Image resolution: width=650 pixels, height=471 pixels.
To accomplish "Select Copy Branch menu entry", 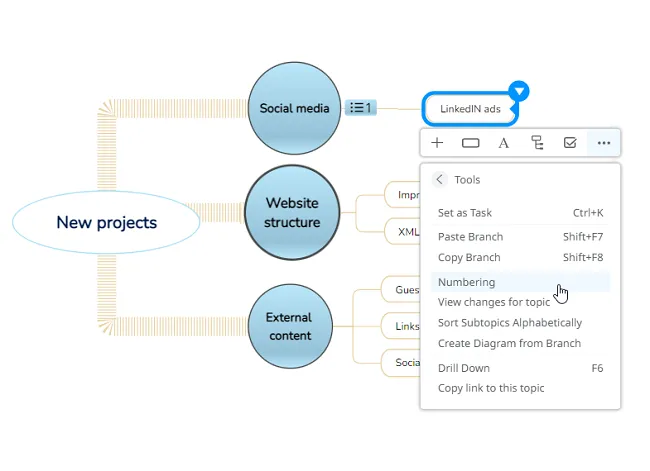I will click(469, 258).
